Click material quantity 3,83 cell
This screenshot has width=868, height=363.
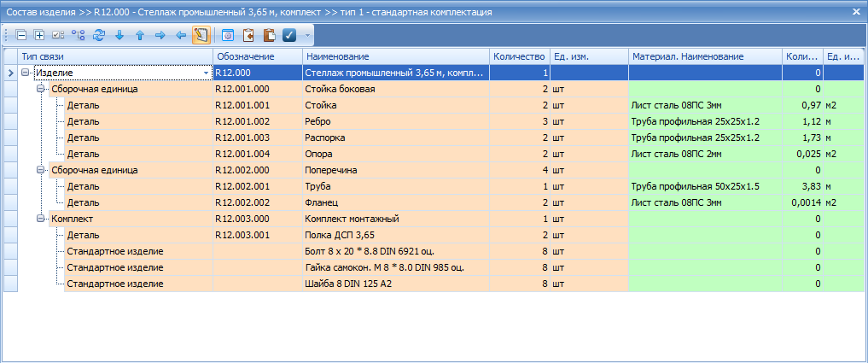coord(802,187)
